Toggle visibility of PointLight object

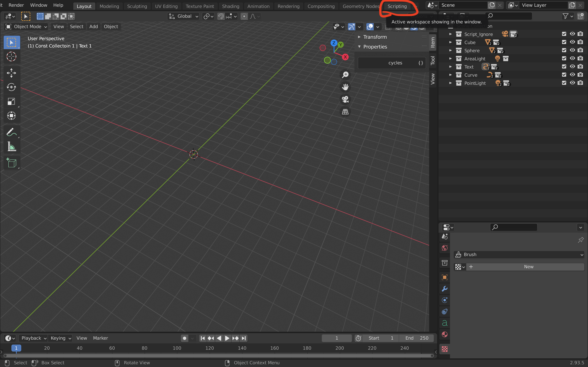[x=572, y=83]
